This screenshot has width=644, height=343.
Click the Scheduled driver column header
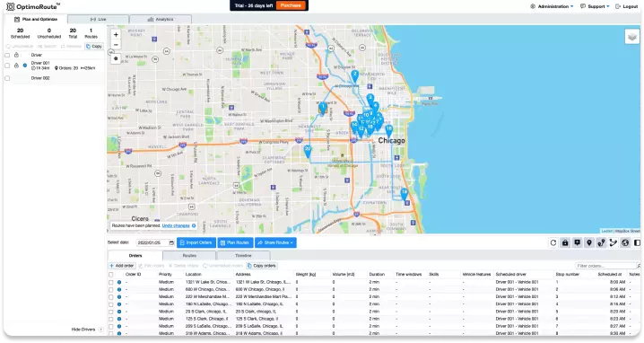[x=511, y=275]
